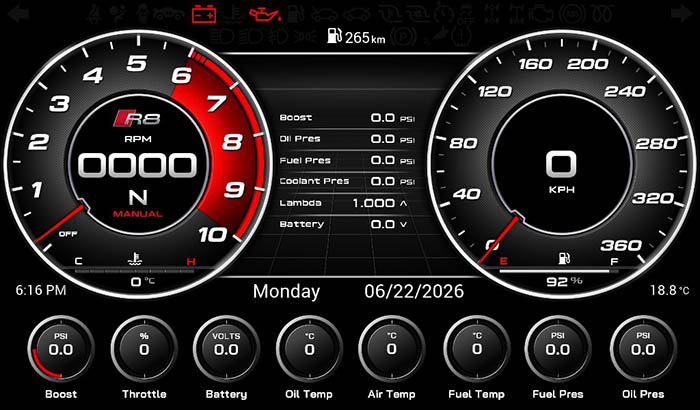Select the Battery VOLTS round gauge
Image resolution: width=700 pixels, height=410 pixels.
click(226, 348)
